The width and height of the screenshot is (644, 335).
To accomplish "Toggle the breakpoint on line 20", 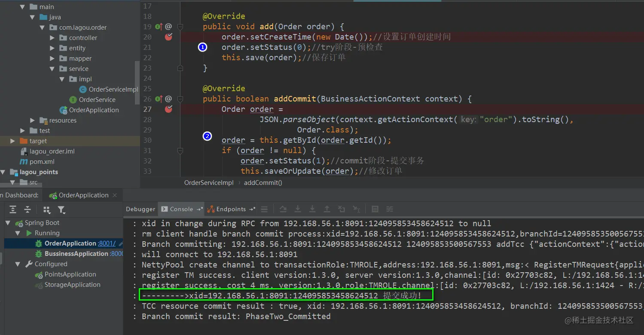I will coord(168,37).
